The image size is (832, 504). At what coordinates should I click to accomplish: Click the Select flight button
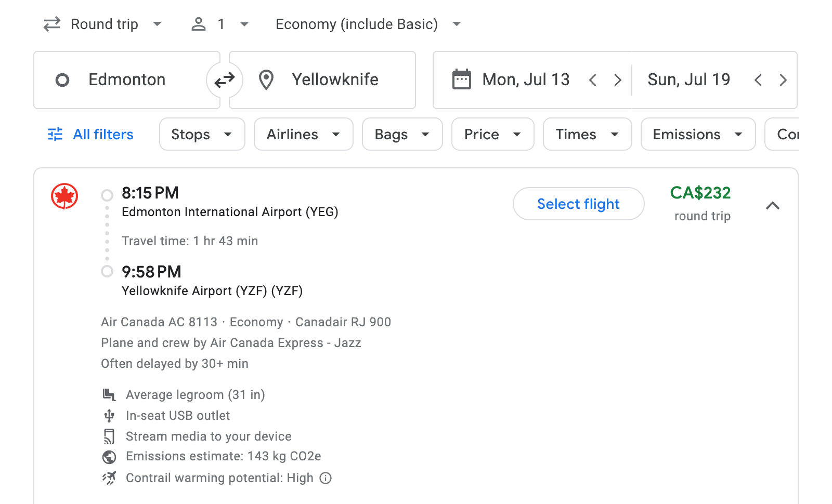578,204
